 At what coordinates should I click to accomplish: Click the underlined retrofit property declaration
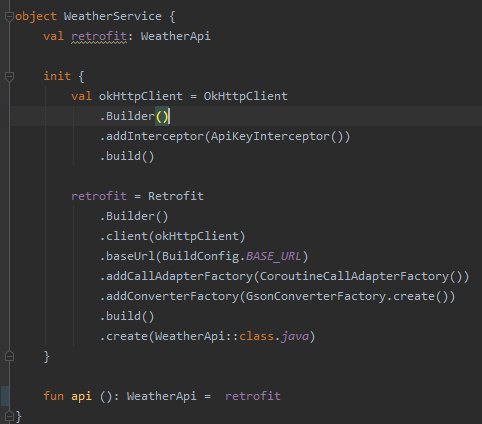[x=99, y=36]
